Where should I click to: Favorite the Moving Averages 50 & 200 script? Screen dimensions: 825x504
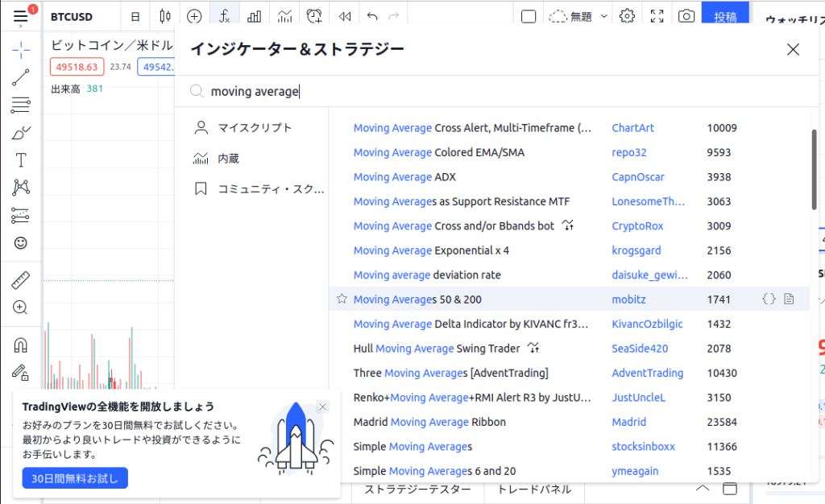pos(341,299)
